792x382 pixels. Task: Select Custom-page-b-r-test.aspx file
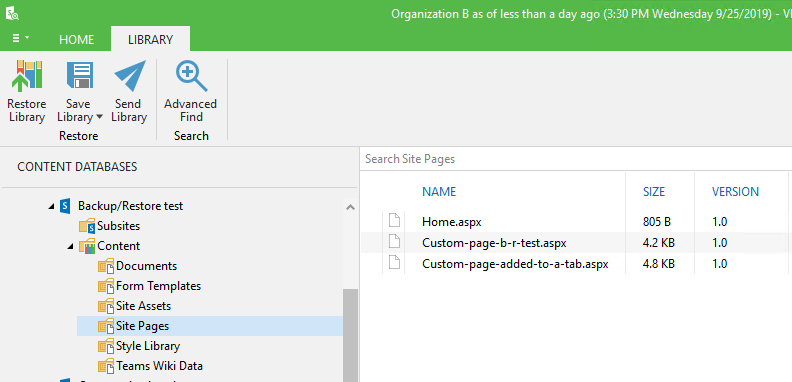(494, 243)
